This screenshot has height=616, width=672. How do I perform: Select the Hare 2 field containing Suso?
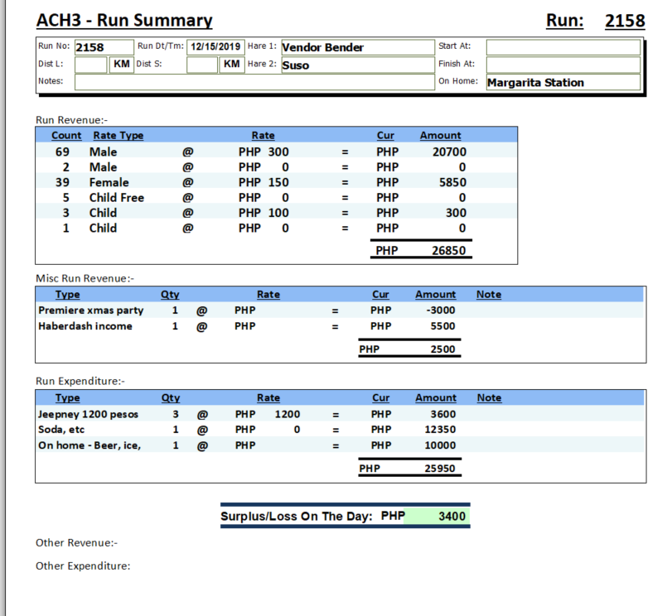coord(356,65)
